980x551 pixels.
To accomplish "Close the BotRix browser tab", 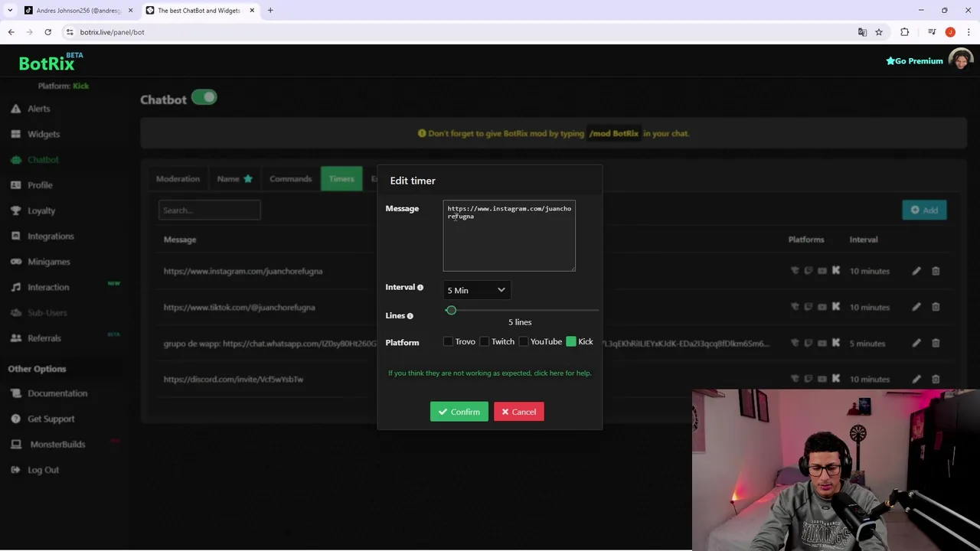I will click(251, 11).
